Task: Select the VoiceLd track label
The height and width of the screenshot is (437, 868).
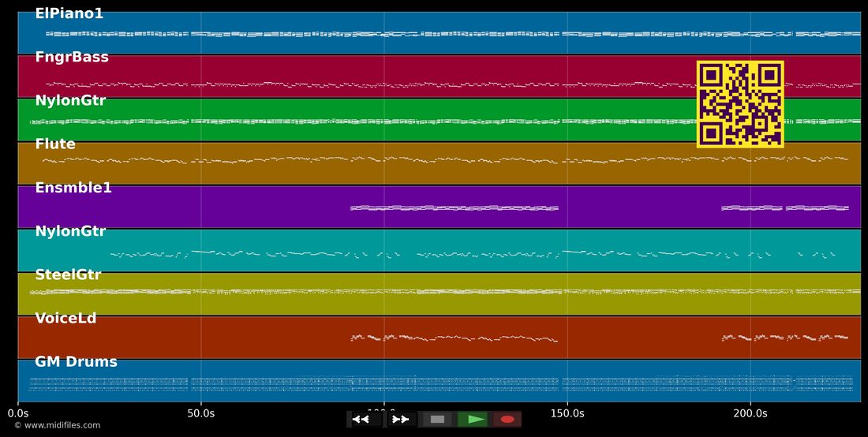Action: [x=65, y=318]
